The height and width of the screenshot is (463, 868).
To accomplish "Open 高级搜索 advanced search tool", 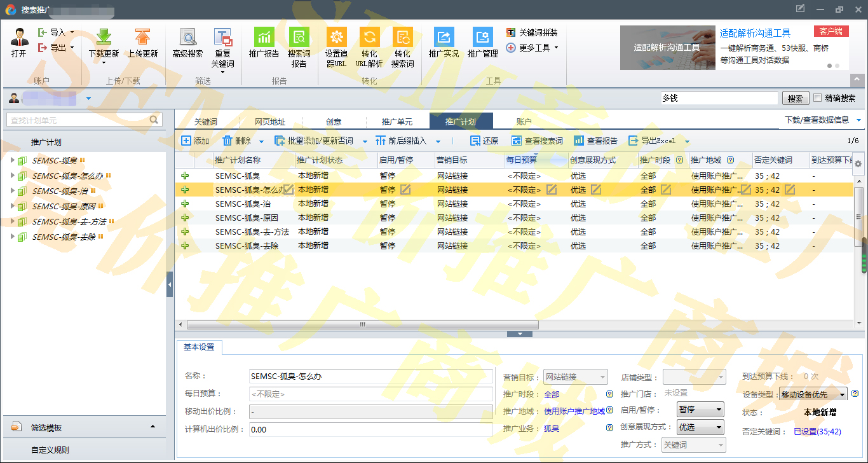I will tap(187, 37).
